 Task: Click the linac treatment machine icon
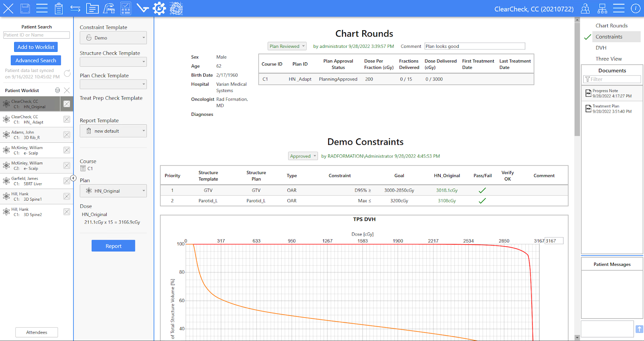click(x=109, y=8)
